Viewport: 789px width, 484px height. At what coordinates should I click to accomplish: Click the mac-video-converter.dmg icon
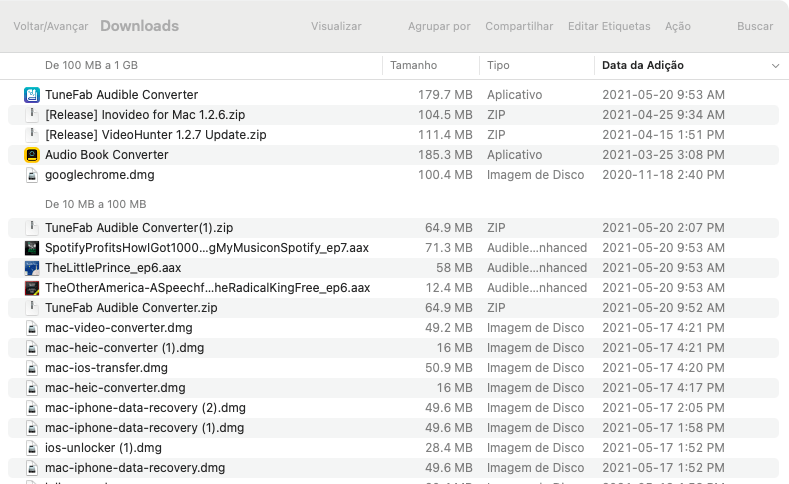point(32,328)
